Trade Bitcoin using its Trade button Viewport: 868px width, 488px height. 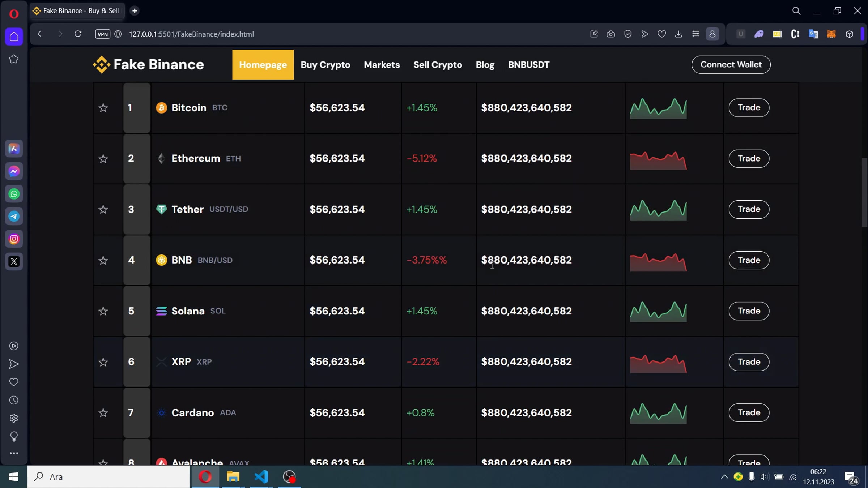point(749,107)
